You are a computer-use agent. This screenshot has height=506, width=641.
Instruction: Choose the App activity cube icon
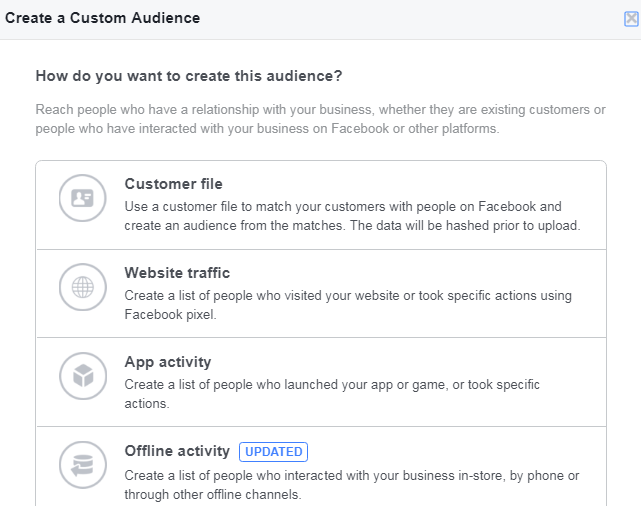point(83,376)
